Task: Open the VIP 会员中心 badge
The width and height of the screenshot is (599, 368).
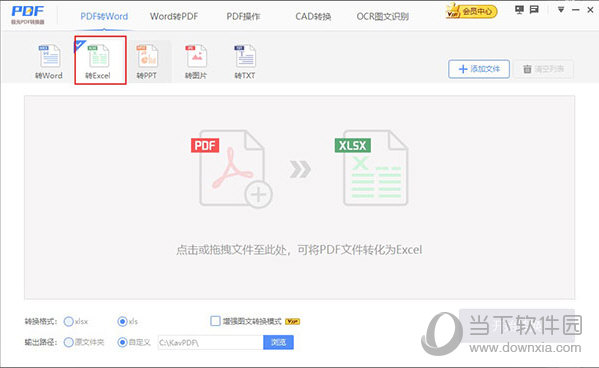Action: (x=471, y=11)
